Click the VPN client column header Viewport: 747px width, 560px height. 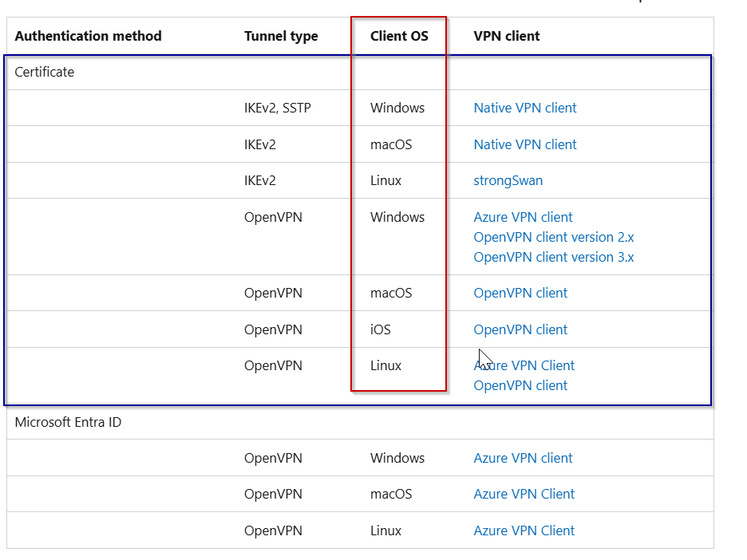pos(507,36)
